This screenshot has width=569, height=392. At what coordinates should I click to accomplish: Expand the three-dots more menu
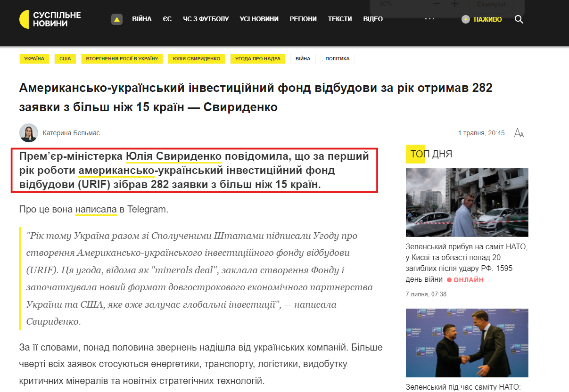(x=429, y=19)
